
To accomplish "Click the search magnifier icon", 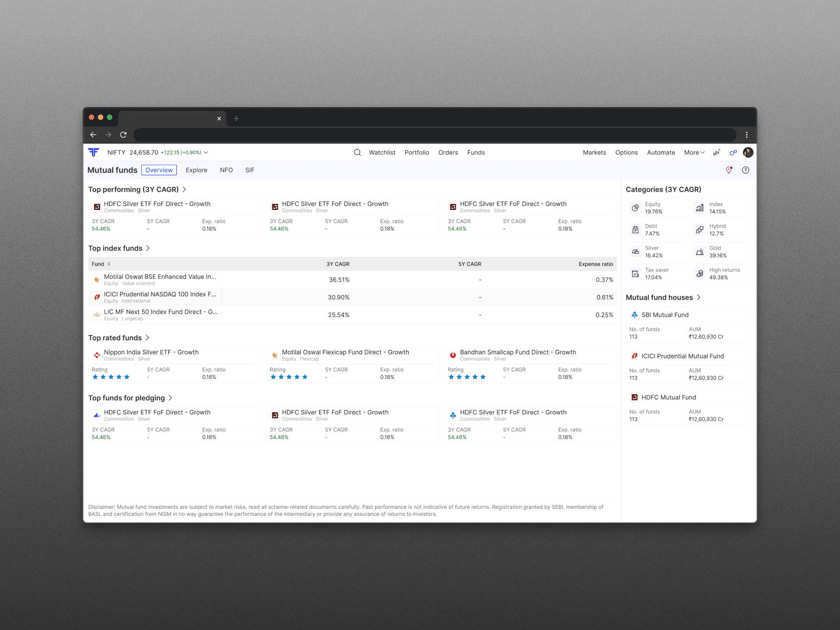I will tap(357, 152).
